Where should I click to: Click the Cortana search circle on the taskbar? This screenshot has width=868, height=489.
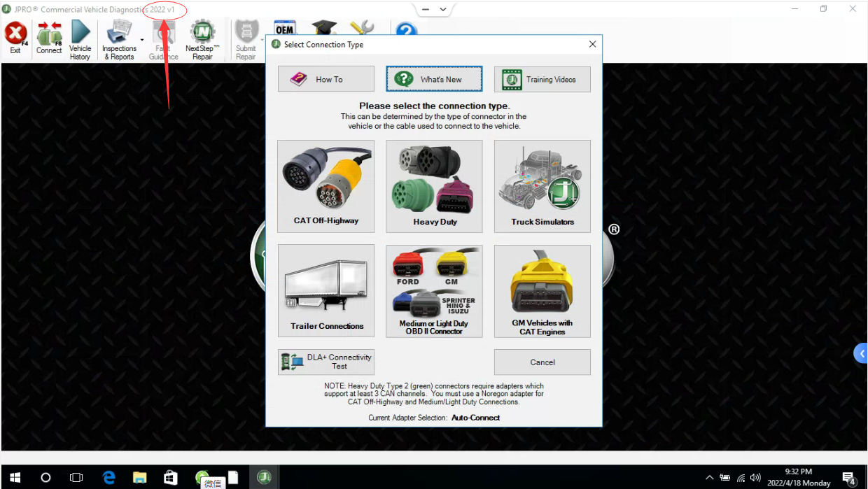(45, 478)
